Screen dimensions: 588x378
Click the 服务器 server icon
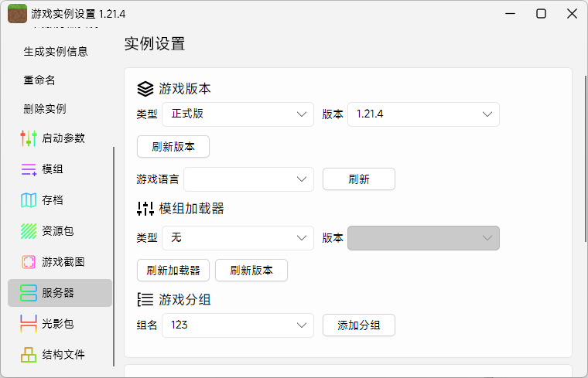(29, 293)
